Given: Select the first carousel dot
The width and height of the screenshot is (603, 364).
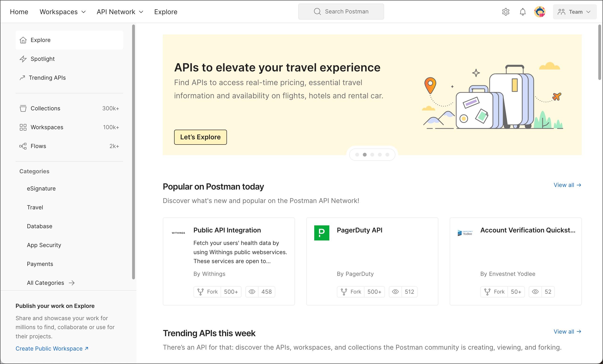Looking at the screenshot, I should 357,155.
